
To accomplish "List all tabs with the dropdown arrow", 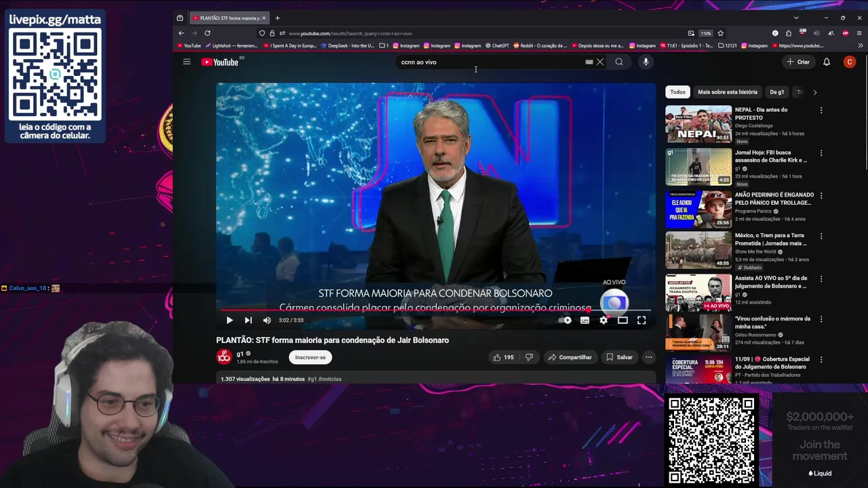I will [796, 18].
